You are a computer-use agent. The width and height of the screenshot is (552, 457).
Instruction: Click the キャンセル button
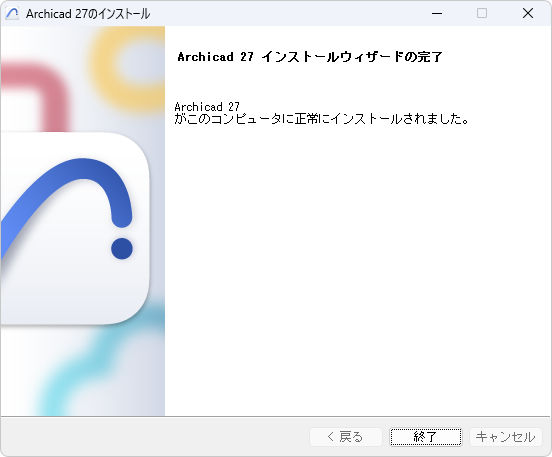point(506,437)
